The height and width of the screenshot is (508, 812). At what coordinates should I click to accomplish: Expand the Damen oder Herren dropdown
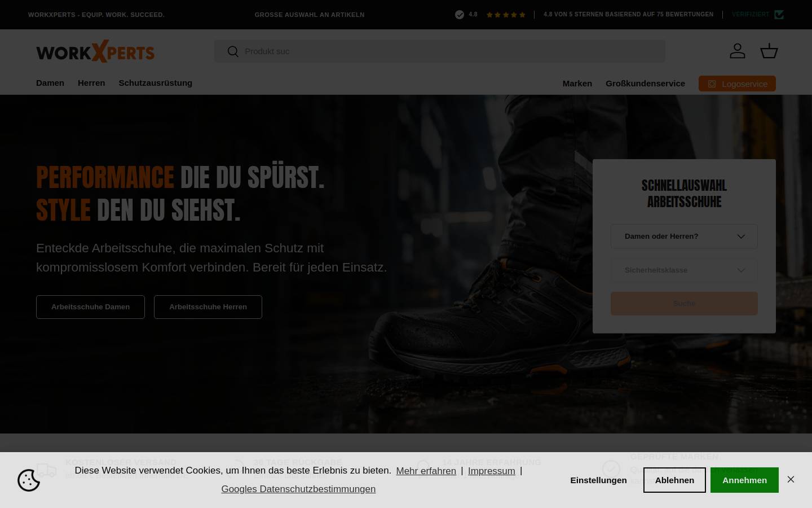pos(684,237)
